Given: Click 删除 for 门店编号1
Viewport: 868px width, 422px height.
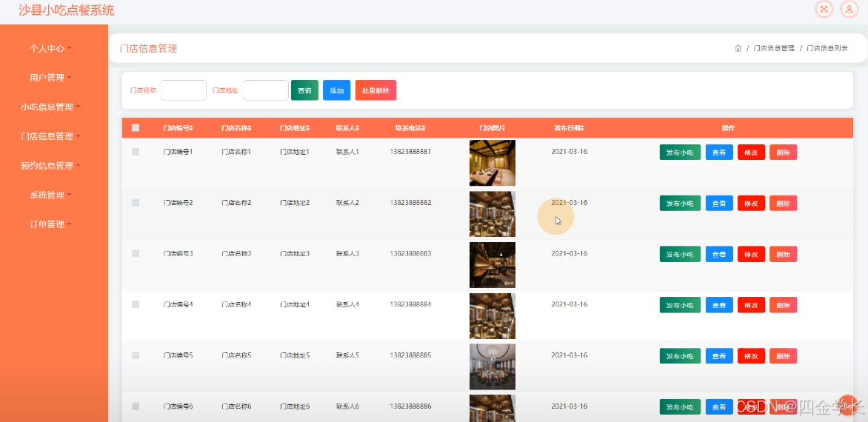Looking at the screenshot, I should point(784,152).
